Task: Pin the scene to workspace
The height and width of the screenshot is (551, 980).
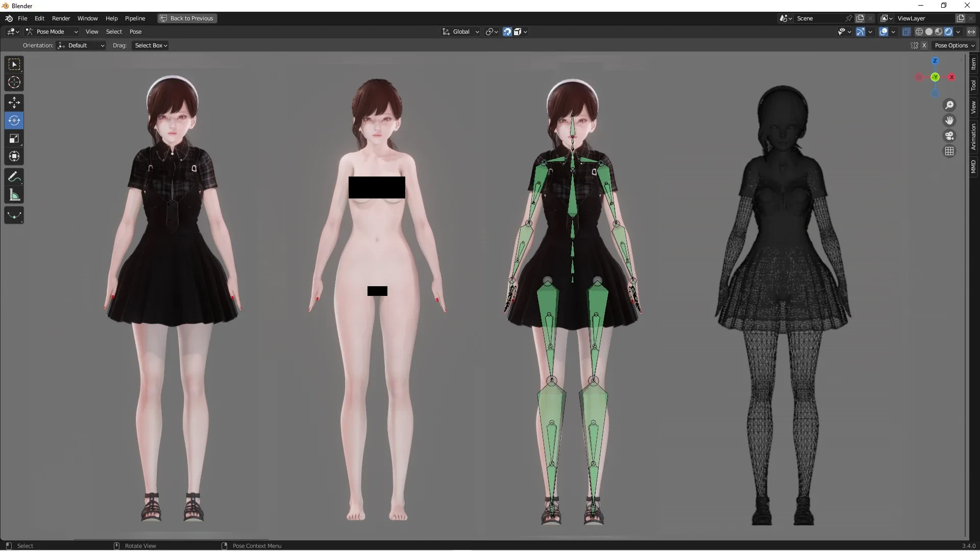Action: click(x=849, y=18)
